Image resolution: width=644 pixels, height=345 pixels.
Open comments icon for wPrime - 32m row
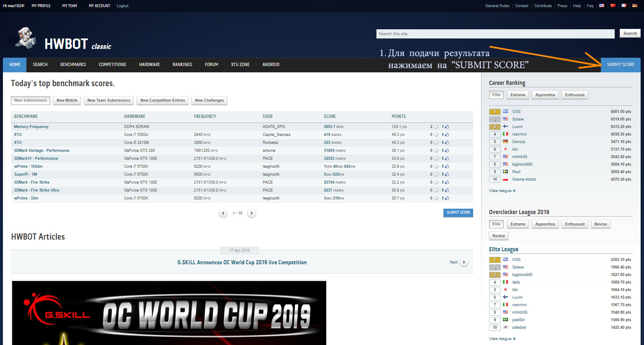coord(436,198)
